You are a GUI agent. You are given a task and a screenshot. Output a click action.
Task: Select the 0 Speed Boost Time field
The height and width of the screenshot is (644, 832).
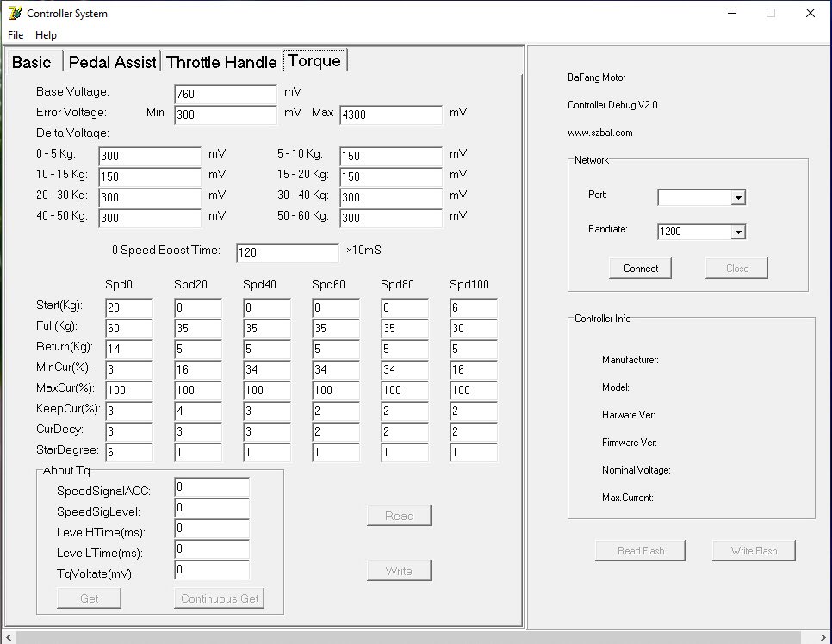(287, 252)
